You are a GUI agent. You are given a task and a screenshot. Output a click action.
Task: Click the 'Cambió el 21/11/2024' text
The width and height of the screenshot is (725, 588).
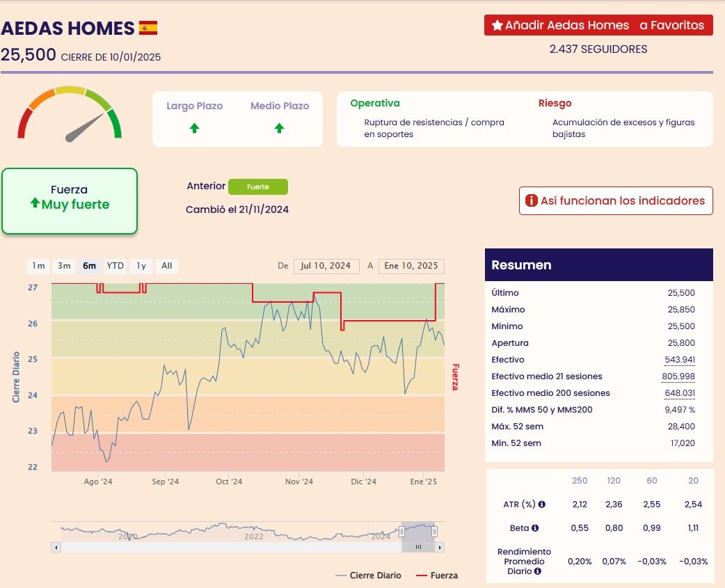coord(237,209)
